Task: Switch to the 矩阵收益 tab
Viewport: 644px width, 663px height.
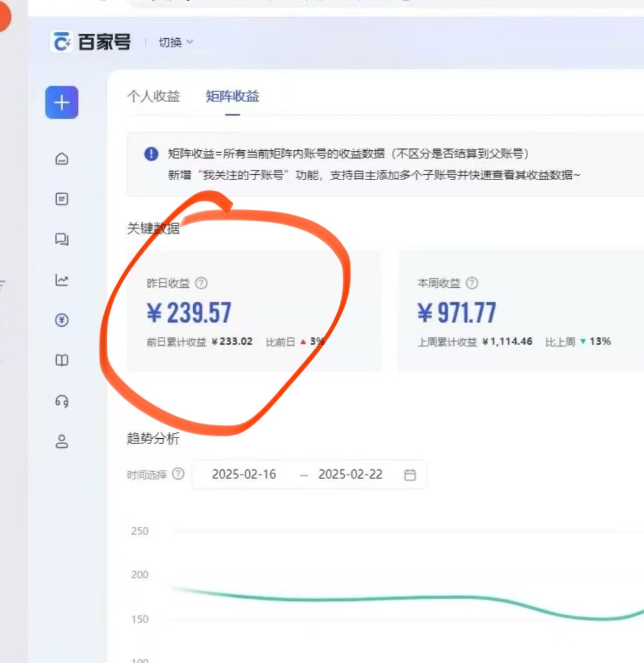Action: point(232,97)
